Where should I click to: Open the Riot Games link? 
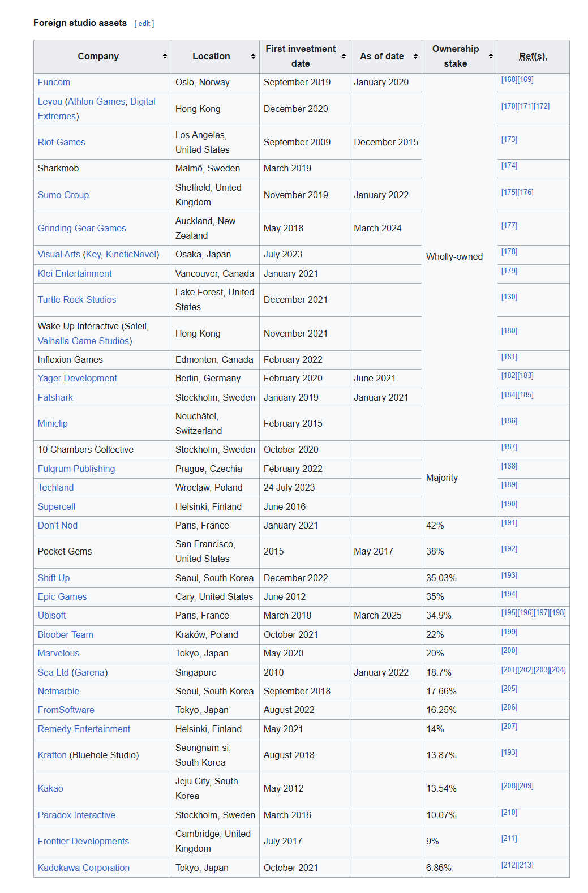[x=61, y=143]
